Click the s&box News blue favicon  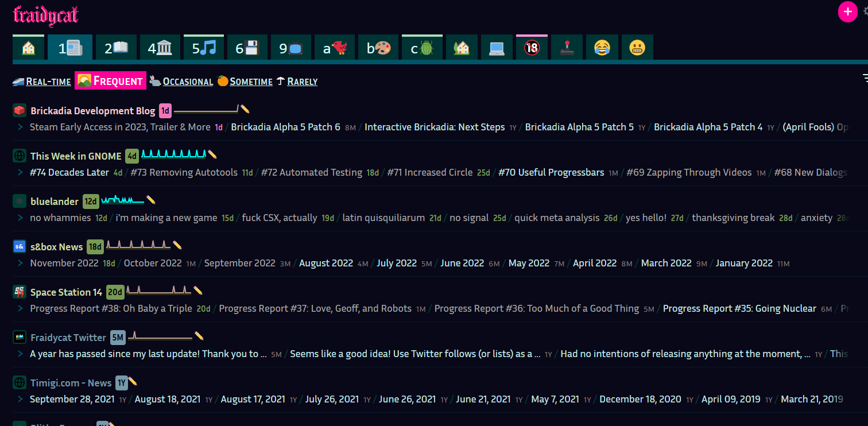point(20,246)
